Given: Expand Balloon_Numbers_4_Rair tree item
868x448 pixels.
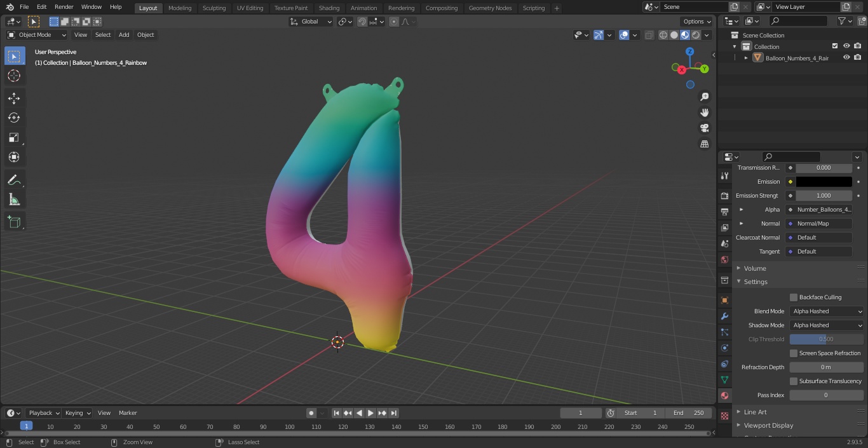Looking at the screenshot, I should [746, 58].
